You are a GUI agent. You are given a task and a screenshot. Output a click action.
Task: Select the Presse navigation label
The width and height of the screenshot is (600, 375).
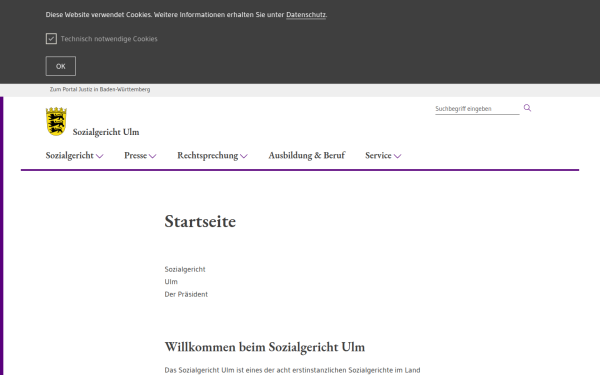pyautogui.click(x=135, y=155)
